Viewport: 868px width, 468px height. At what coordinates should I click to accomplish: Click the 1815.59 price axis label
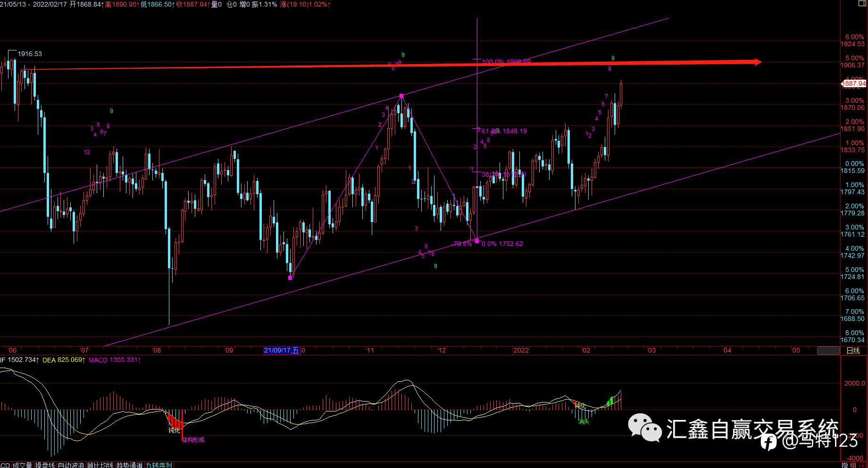point(853,171)
